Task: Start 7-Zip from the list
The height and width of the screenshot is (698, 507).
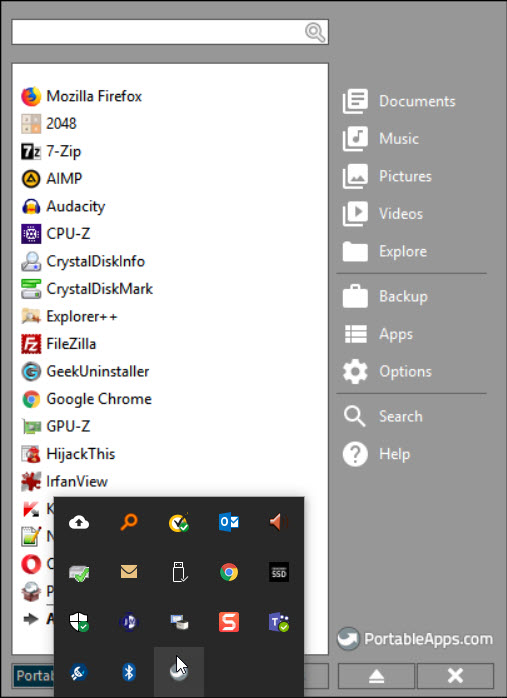Action: tap(51, 151)
